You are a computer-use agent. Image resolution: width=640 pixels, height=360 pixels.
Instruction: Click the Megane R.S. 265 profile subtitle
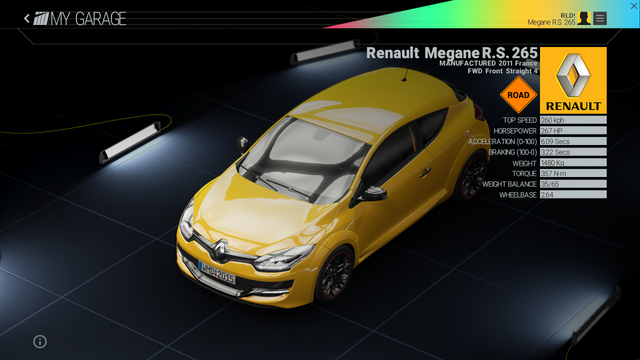[x=551, y=22]
